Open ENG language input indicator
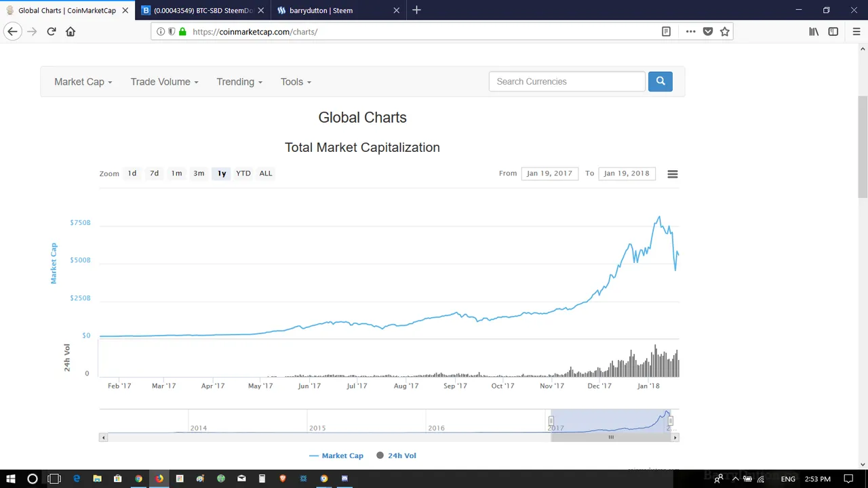This screenshot has width=868, height=488. click(x=788, y=479)
